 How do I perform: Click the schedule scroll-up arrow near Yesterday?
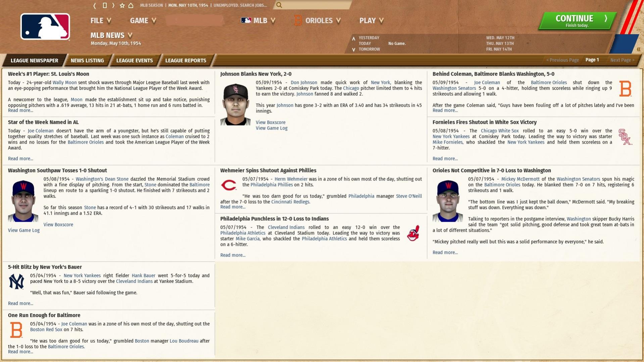[x=353, y=38]
